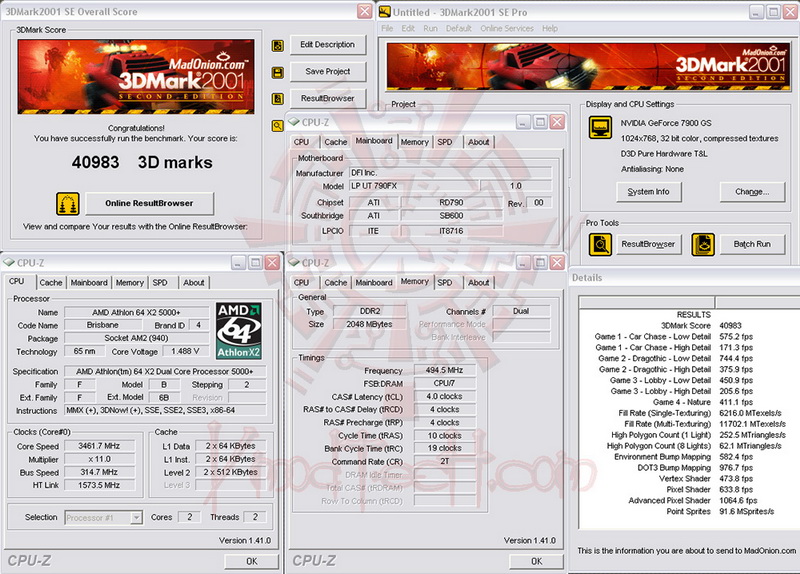Open the Run menu in 3DMark2001
Screen dimensions: 800x574
point(431,29)
